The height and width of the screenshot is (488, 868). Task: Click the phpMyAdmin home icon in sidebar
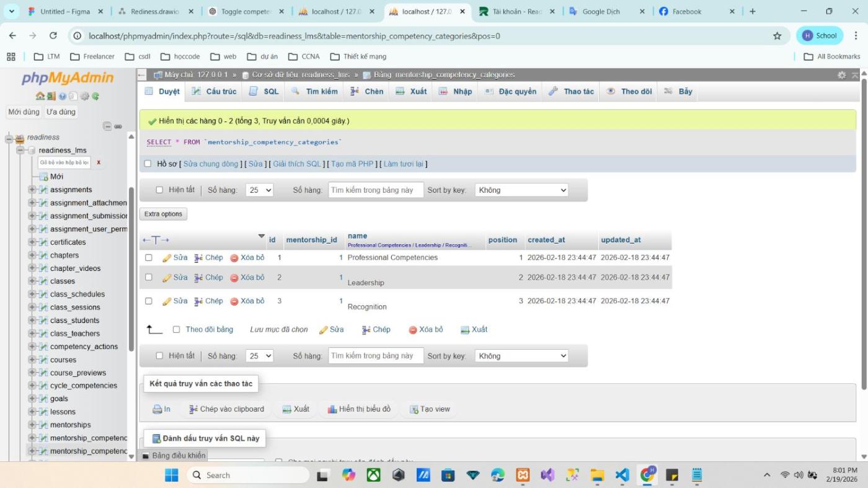coord(40,96)
